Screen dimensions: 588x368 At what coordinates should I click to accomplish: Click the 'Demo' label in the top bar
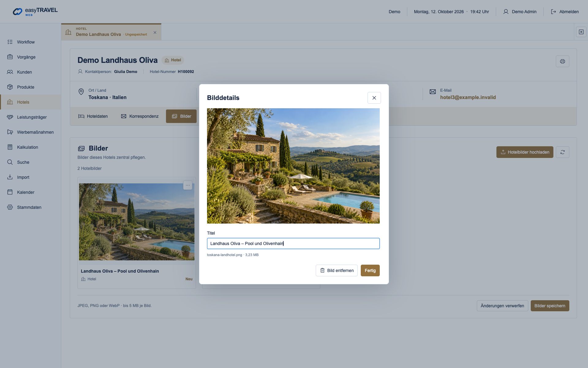394,12
